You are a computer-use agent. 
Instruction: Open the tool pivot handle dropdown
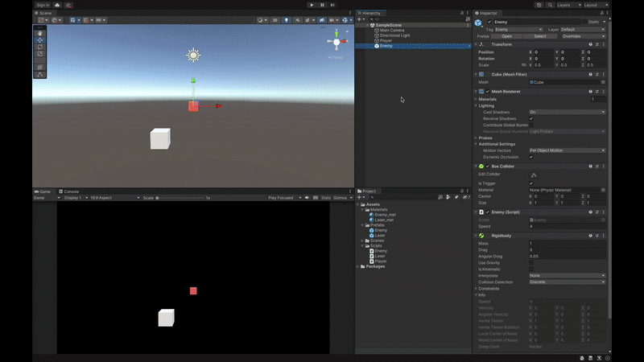tap(43, 20)
